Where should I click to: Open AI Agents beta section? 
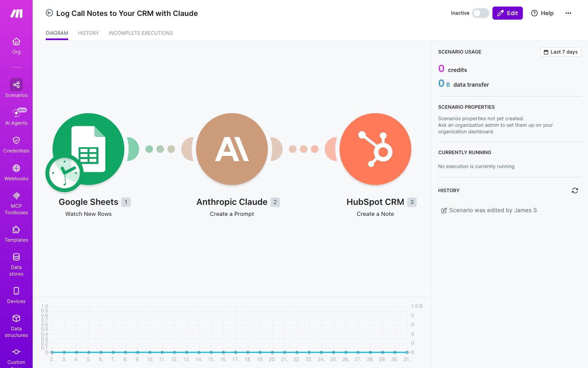coord(16,116)
